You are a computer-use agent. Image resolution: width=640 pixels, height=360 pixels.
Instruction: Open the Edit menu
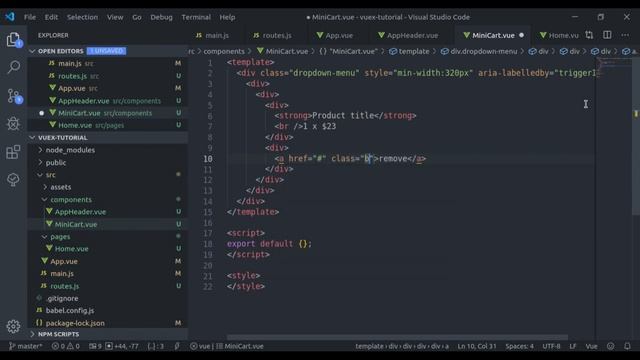pyautogui.click(x=51, y=17)
